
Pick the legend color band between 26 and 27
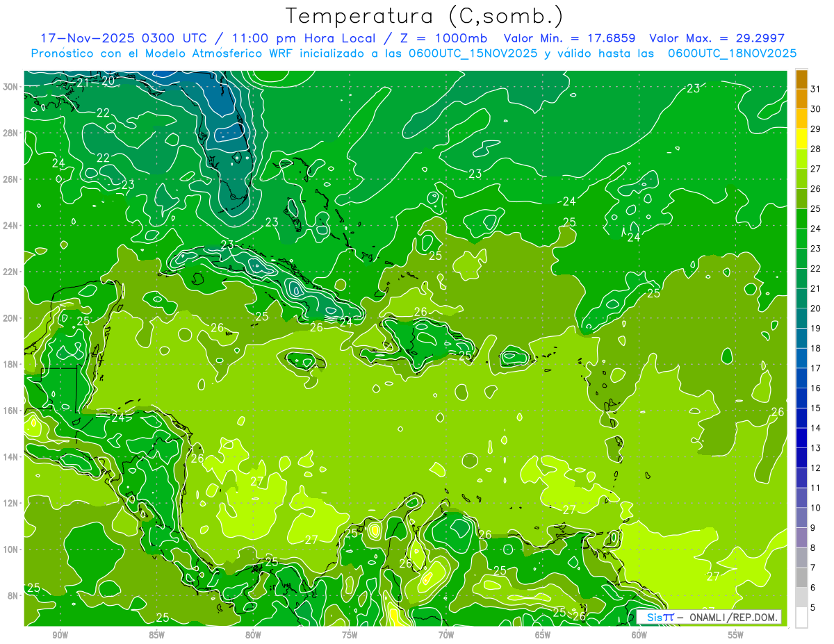801,179
